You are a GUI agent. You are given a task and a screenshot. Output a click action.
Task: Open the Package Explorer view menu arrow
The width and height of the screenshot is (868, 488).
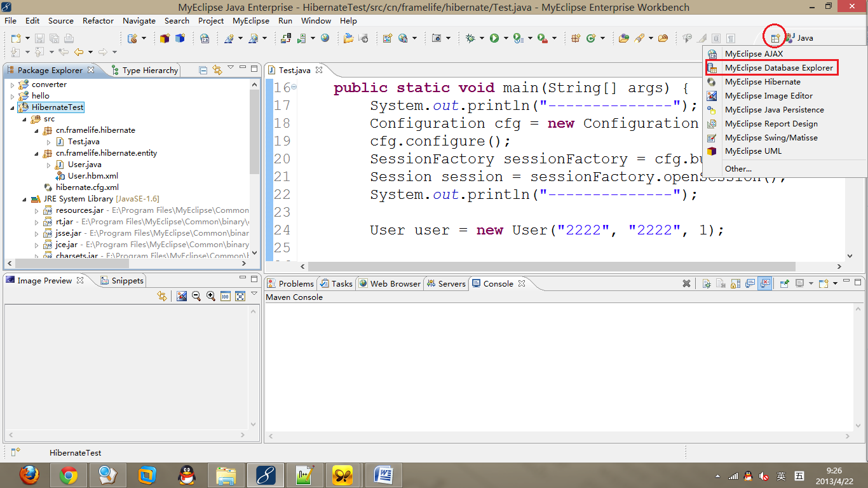[x=231, y=67]
